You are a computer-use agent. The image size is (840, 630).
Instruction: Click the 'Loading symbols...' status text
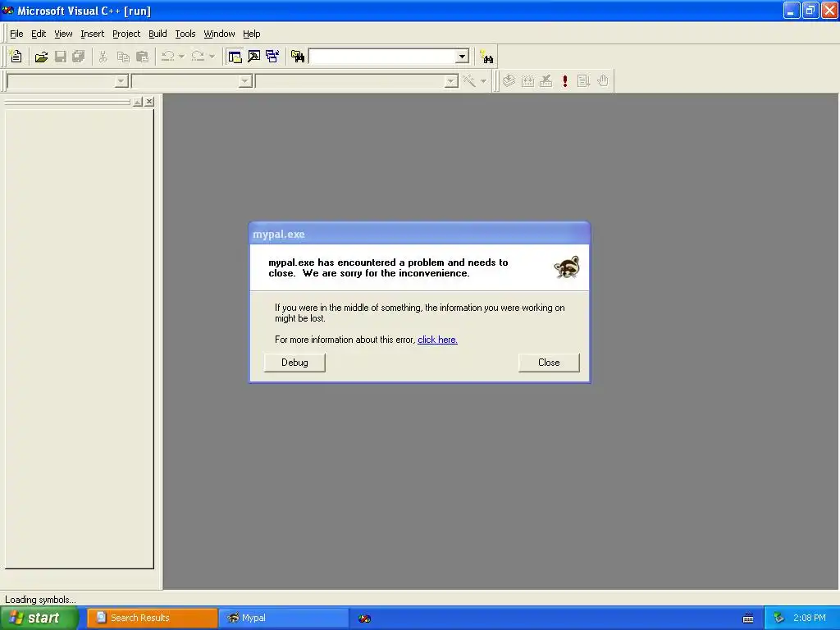40,600
